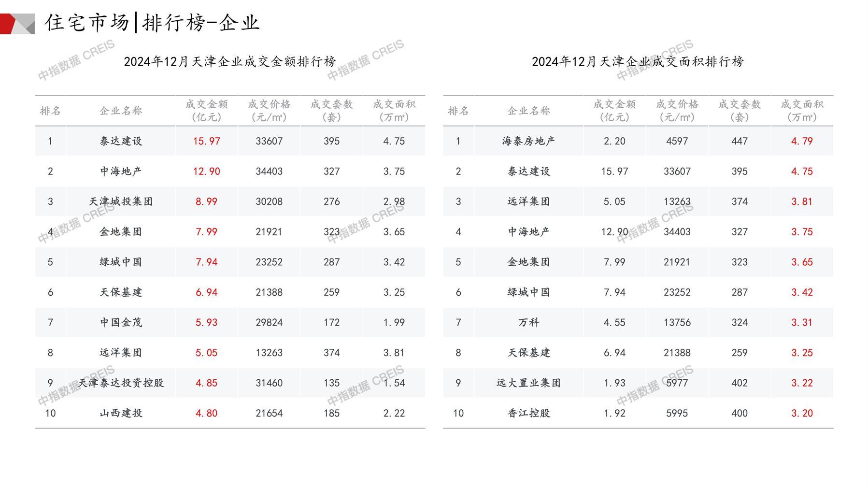Select 山西建投 in the tenth row
Viewport: 868px width, 488px height.
pos(121,413)
